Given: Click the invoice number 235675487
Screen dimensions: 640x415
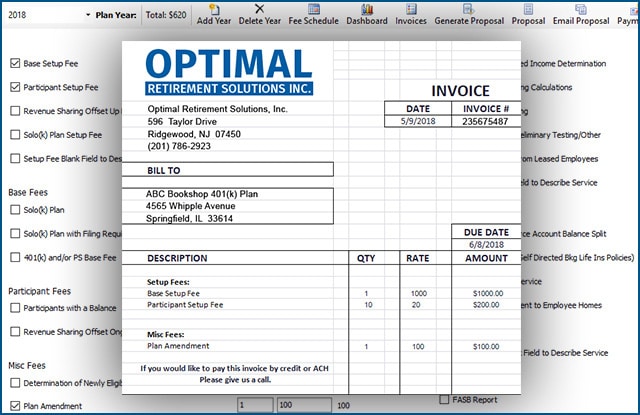Looking at the screenshot, I should 485,121.
